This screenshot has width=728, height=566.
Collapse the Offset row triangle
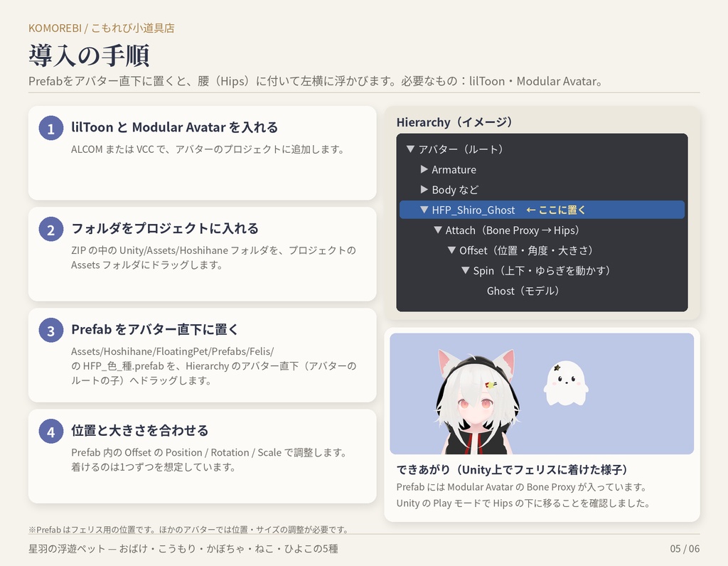[x=451, y=250]
